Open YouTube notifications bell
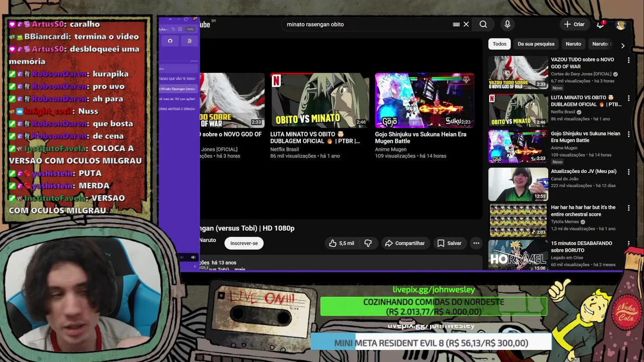The height and width of the screenshot is (362, 644). [600, 24]
